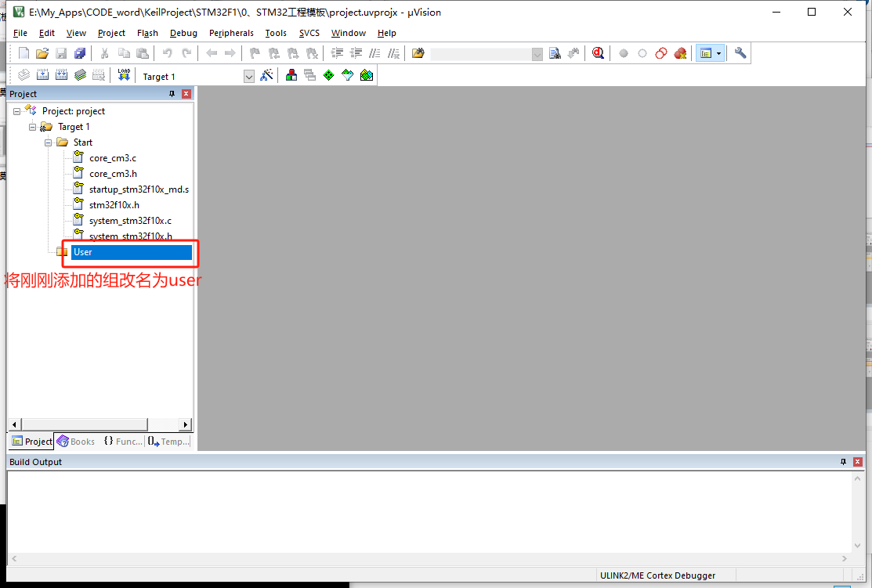Select system_stm32f10x.c file
This screenshot has width=872, height=588.
click(130, 221)
